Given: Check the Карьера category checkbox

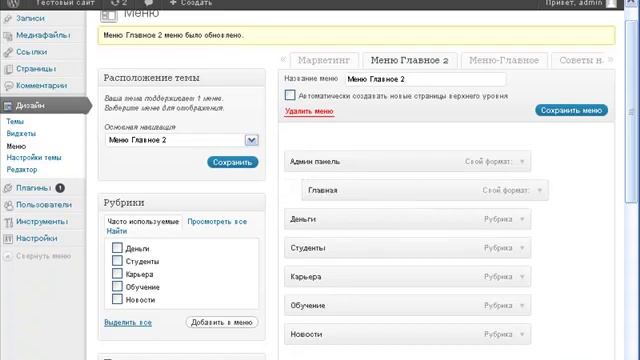Looking at the screenshot, I should click(x=117, y=273).
